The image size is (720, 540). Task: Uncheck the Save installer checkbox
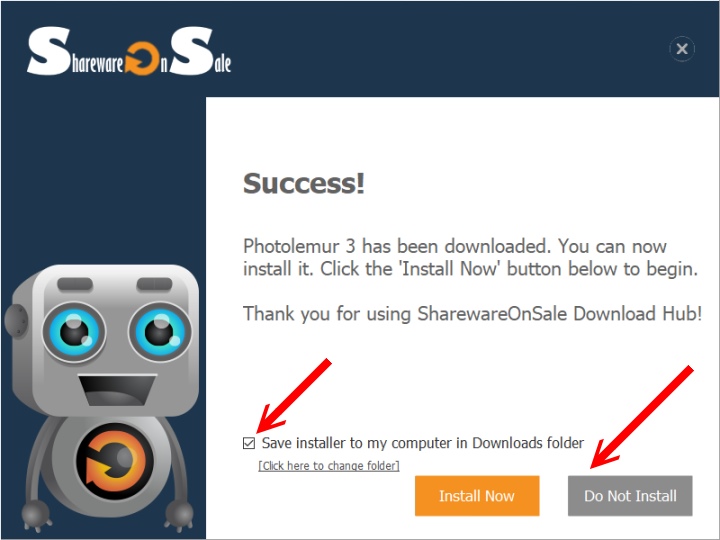pyautogui.click(x=249, y=443)
